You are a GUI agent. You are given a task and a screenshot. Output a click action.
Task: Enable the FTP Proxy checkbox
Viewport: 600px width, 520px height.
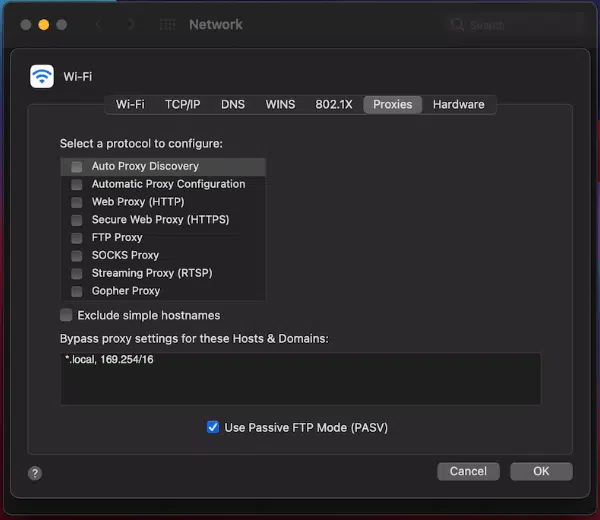[77, 238]
